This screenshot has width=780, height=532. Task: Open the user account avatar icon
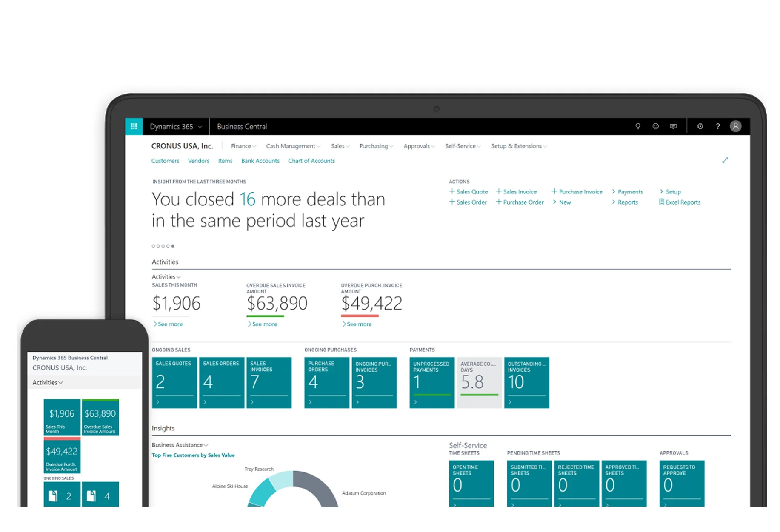pos(736,126)
